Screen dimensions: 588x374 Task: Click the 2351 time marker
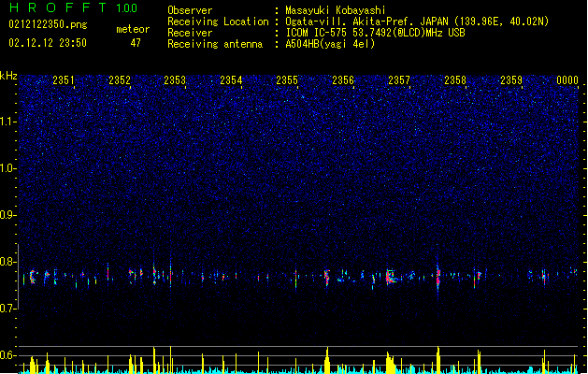pos(64,80)
